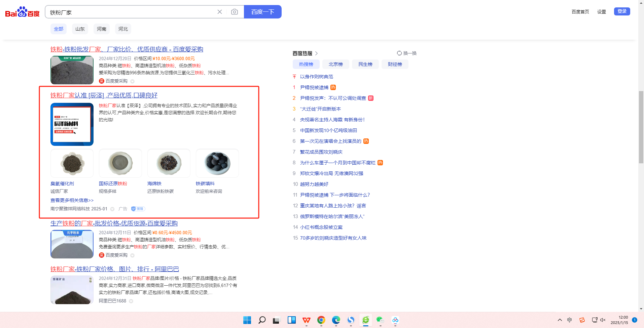Open the 臭氧催化剂 product thumbnail
The height and width of the screenshot is (328, 644).
(72, 163)
